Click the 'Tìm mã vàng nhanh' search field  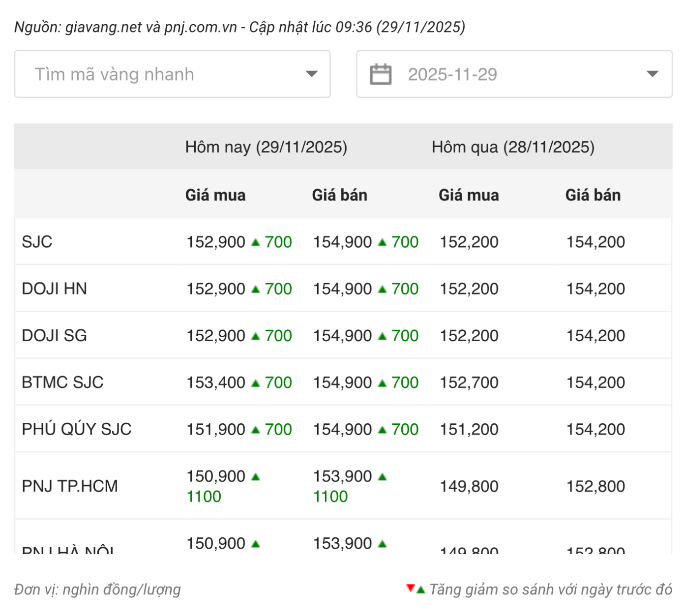tap(162, 74)
